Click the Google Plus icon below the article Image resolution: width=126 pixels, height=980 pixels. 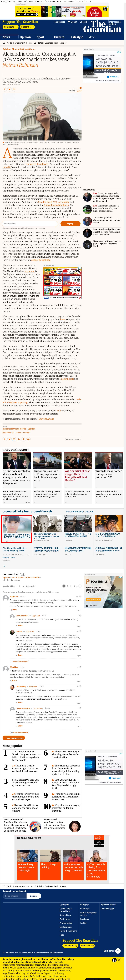[x=29, y=439]
